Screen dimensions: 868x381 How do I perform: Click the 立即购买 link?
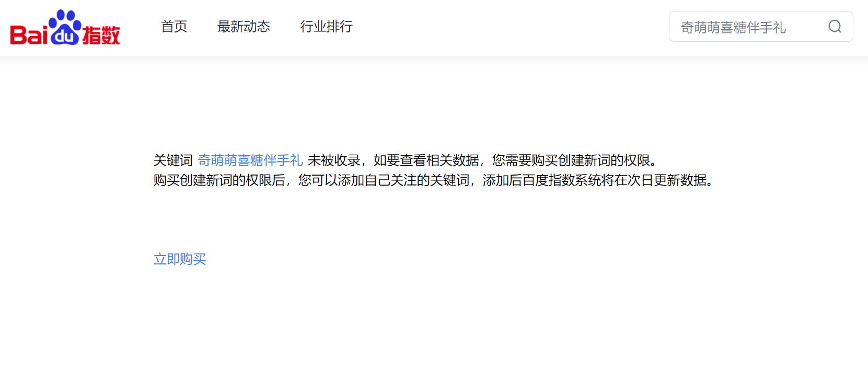pyautogui.click(x=180, y=259)
